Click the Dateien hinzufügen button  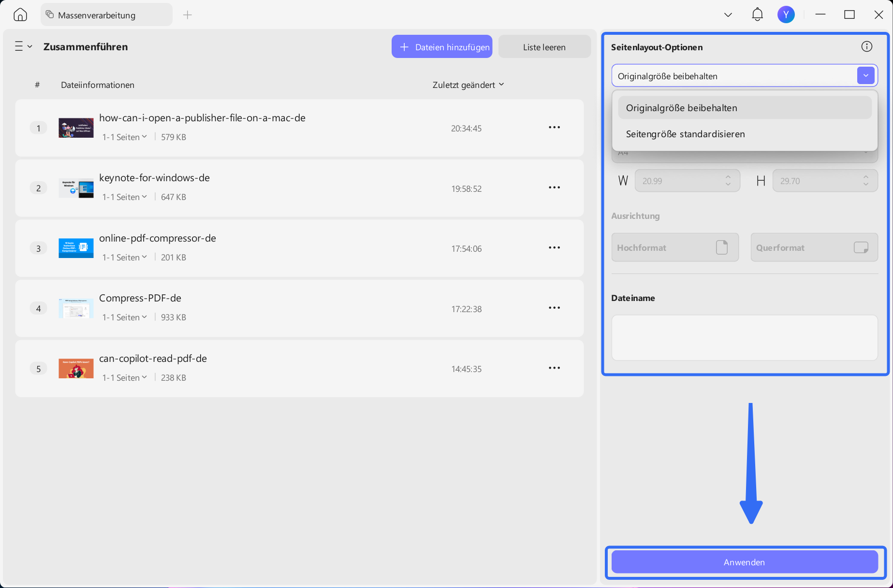442,47
